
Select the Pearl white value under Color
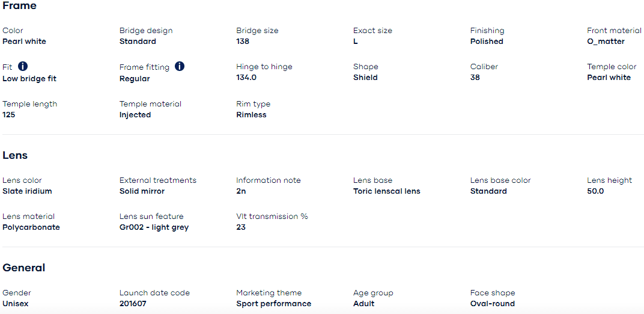tap(24, 42)
